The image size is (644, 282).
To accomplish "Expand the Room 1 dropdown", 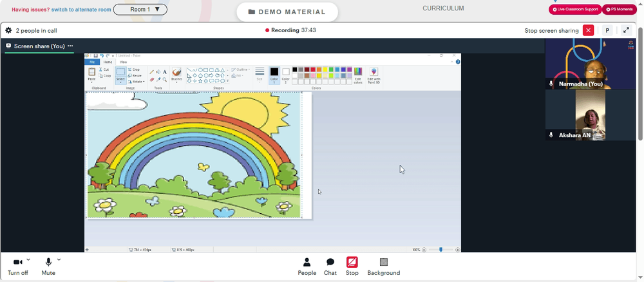I will 140,10.
